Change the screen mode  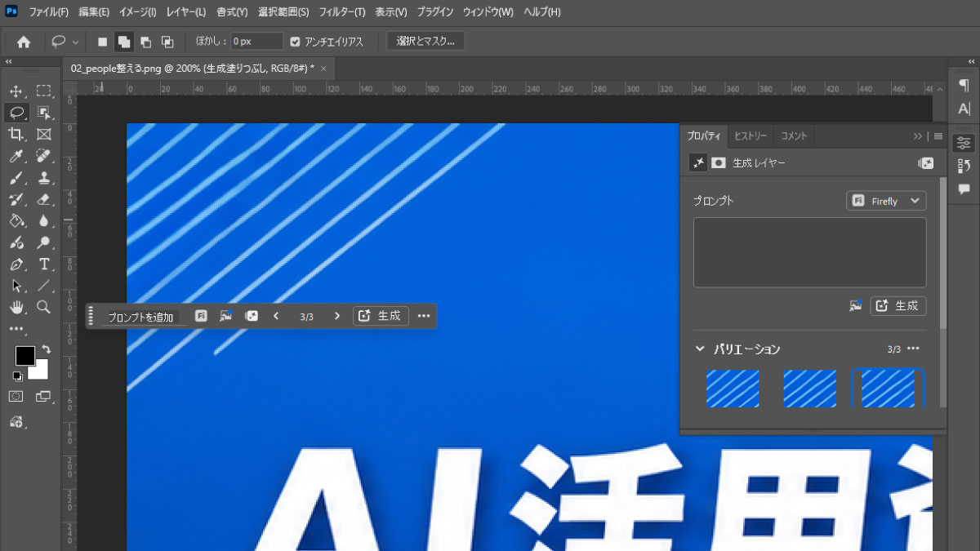click(x=43, y=396)
